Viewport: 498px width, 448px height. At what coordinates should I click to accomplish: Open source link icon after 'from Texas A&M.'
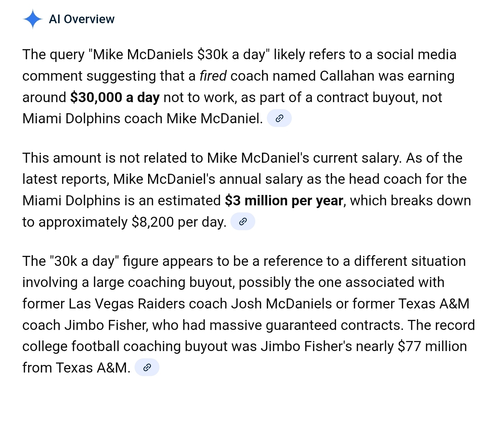(147, 367)
